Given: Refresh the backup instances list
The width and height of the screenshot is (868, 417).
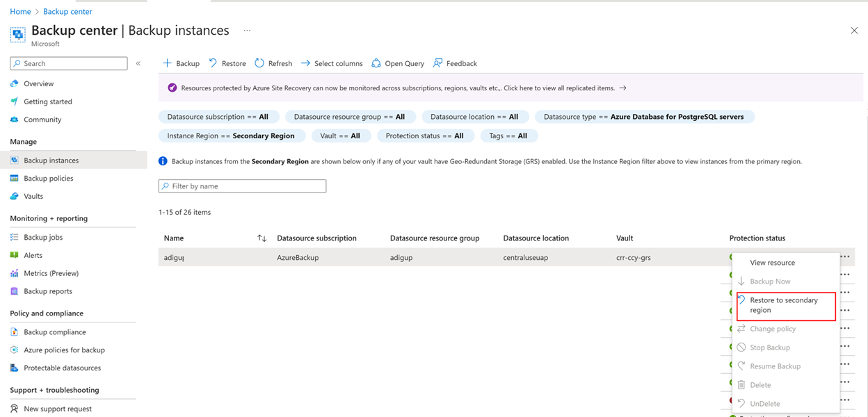Looking at the screenshot, I should click(273, 63).
